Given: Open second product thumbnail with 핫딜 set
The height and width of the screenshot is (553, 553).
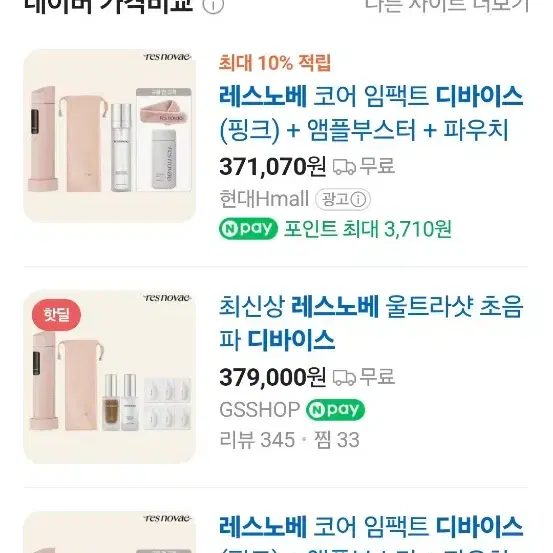Looking at the screenshot, I should 109,376.
